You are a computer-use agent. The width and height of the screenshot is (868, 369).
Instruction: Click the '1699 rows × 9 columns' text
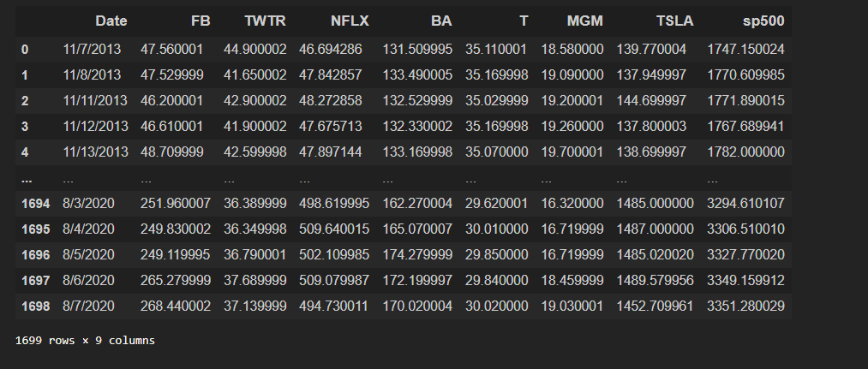85,341
